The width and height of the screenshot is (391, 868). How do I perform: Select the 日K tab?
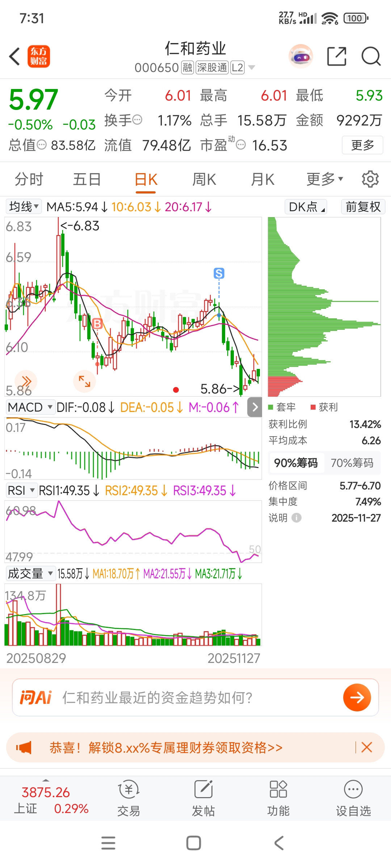pos(146,179)
